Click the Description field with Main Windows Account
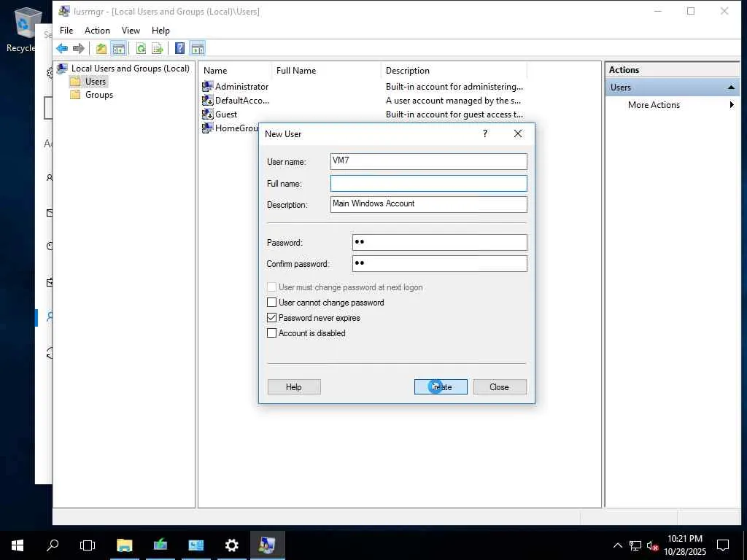 click(429, 204)
